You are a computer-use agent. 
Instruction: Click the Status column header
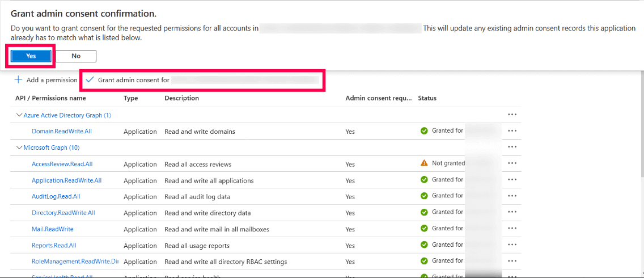click(427, 98)
